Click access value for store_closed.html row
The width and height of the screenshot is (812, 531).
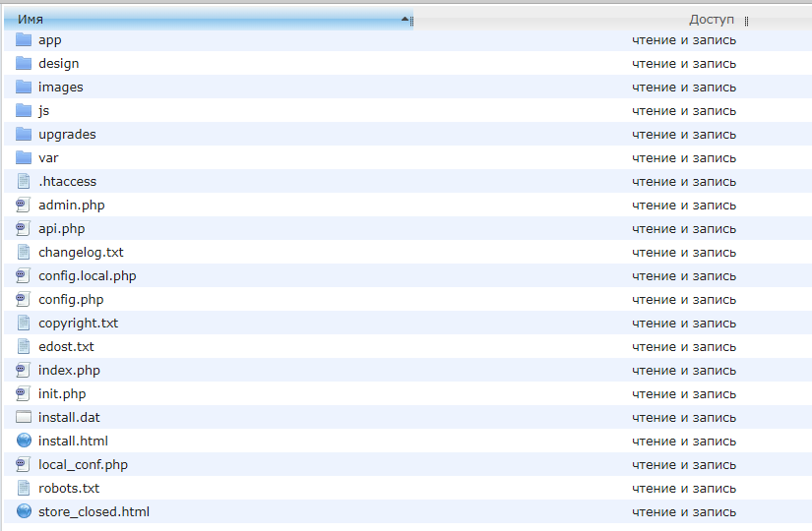point(684,512)
